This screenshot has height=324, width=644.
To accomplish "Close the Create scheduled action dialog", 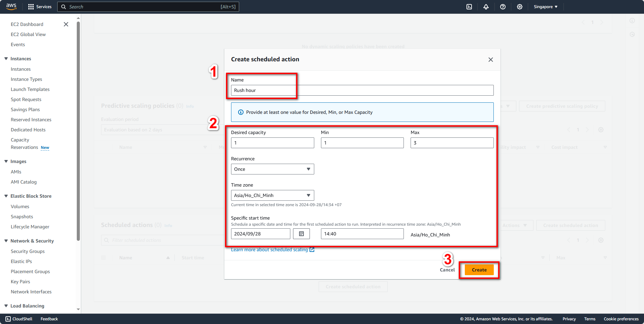I will pos(490,59).
